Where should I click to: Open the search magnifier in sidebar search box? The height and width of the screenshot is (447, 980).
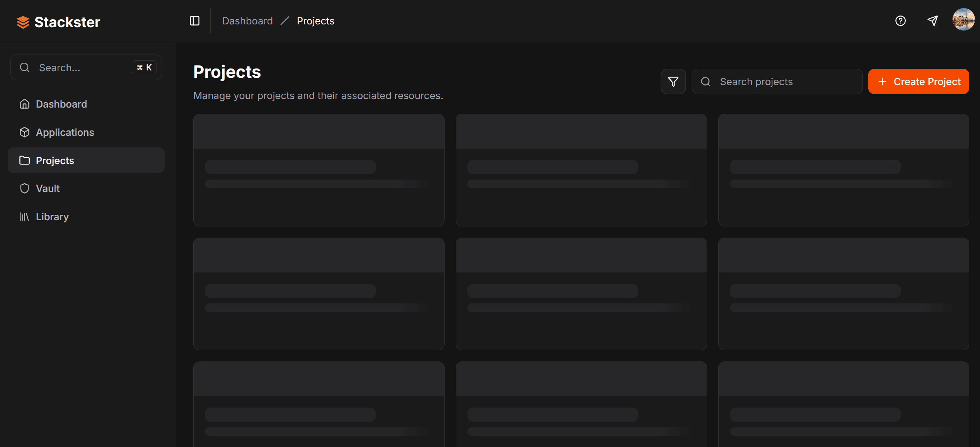(24, 67)
